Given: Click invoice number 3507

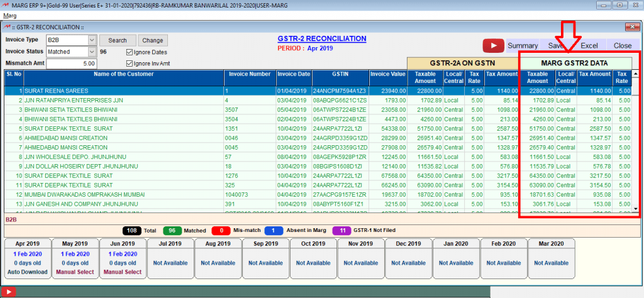Looking at the screenshot, I should (x=231, y=109).
